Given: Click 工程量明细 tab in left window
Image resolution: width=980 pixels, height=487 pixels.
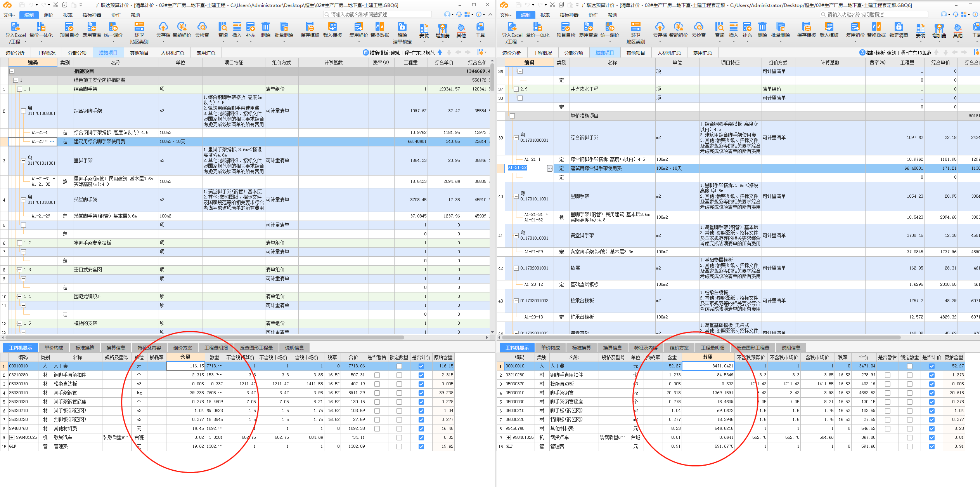Looking at the screenshot, I should coord(216,348).
